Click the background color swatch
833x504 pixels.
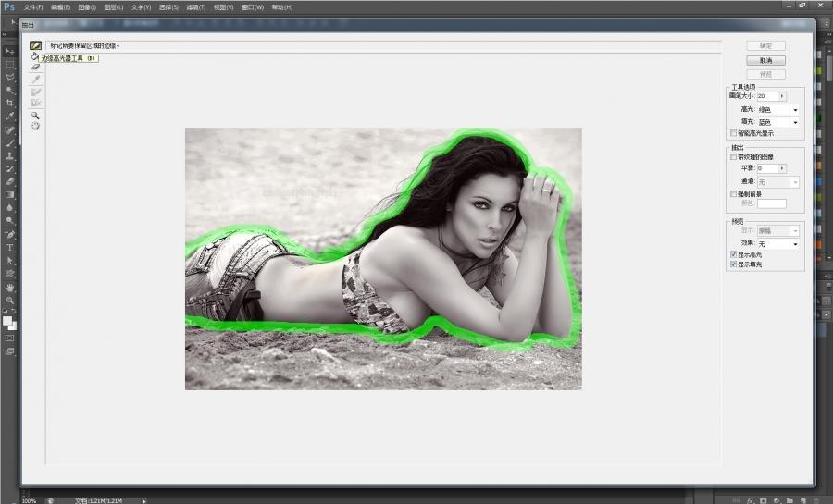coord(13,326)
